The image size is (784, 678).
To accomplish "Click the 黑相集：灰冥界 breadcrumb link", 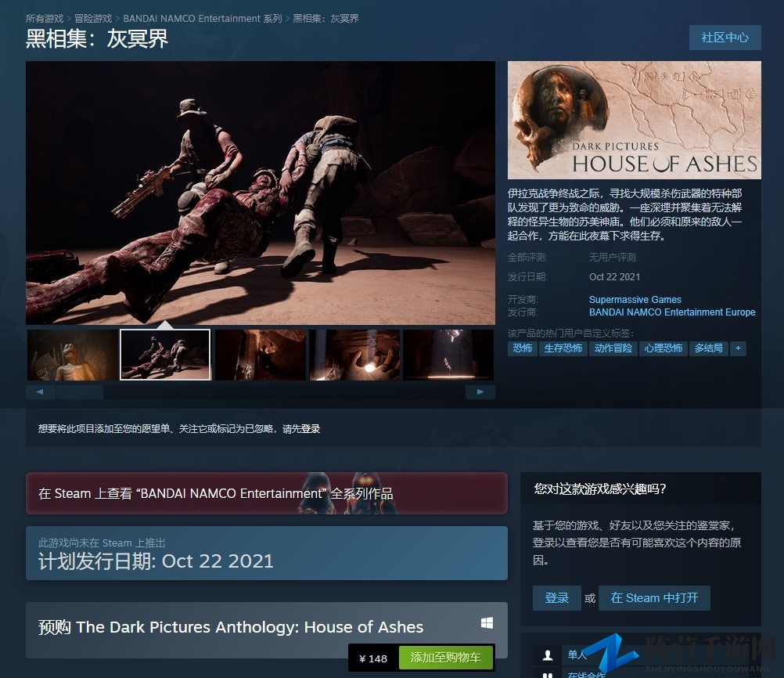I will (x=325, y=19).
